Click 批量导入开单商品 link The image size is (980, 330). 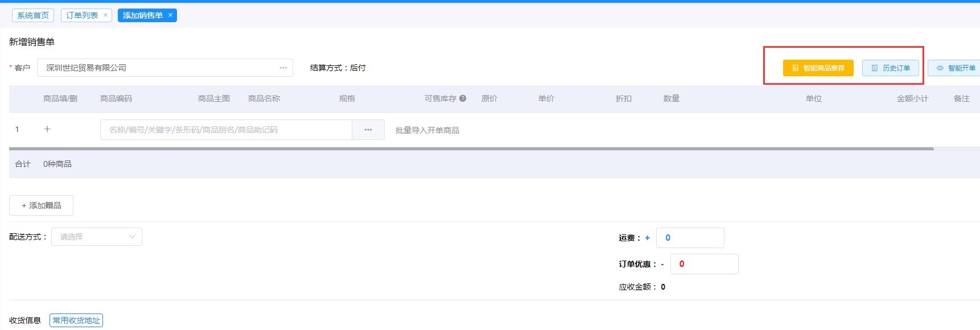click(x=427, y=130)
